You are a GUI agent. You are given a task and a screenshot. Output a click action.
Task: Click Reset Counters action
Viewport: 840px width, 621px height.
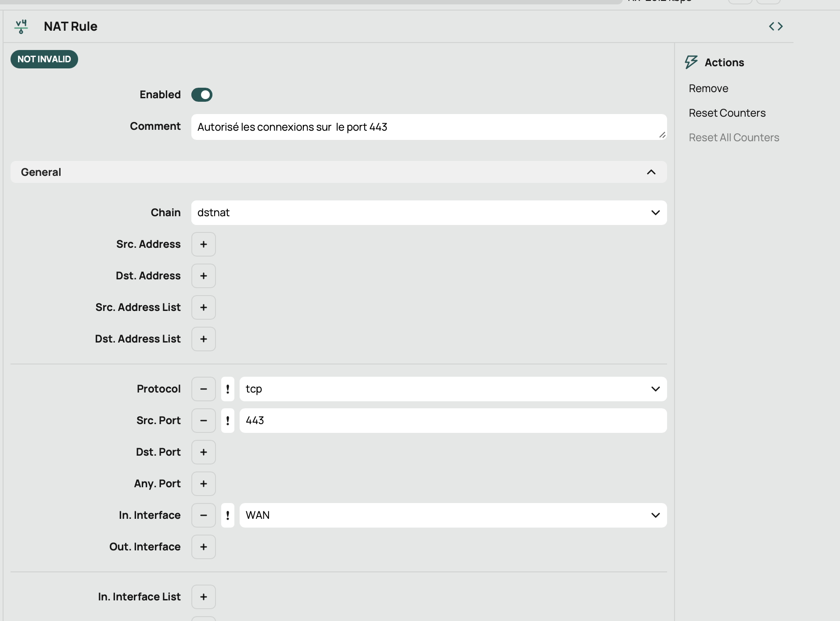727,113
